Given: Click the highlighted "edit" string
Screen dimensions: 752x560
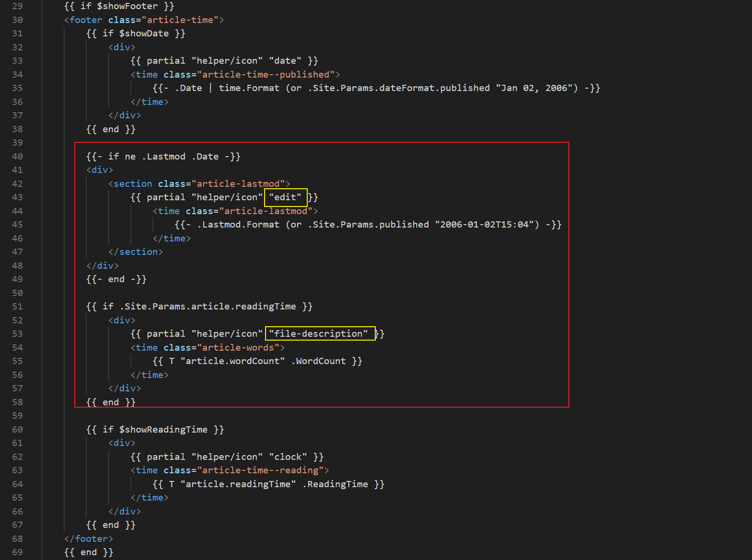Looking at the screenshot, I should click(285, 197).
